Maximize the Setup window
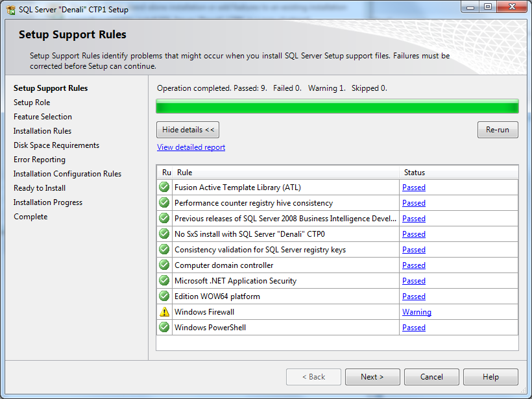The height and width of the screenshot is (399, 532). (488, 7)
